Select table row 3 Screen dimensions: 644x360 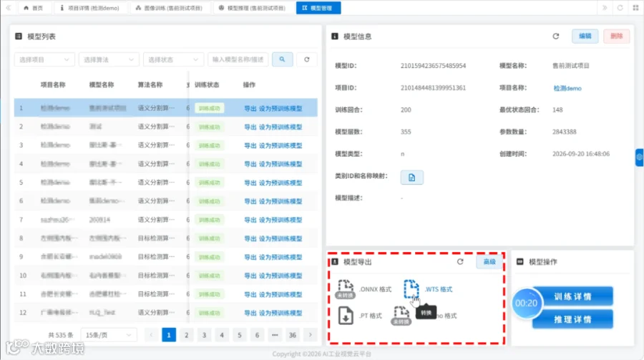165,145
